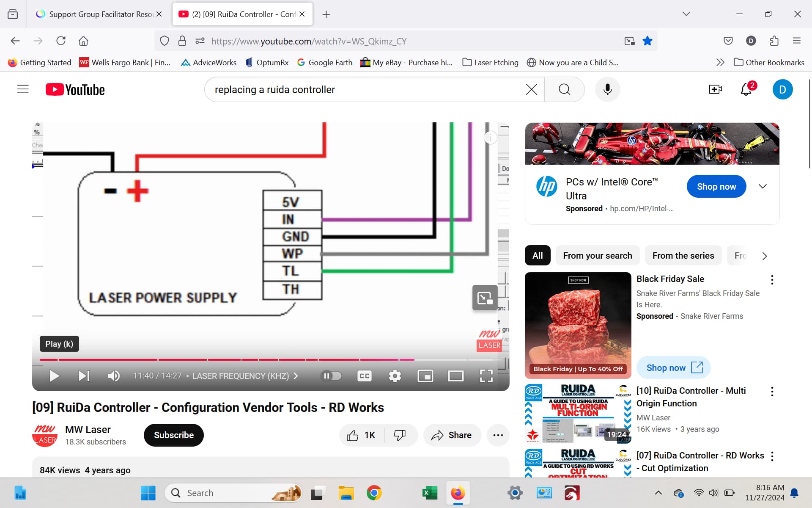Like the video
The width and height of the screenshot is (812, 508).
(x=362, y=435)
